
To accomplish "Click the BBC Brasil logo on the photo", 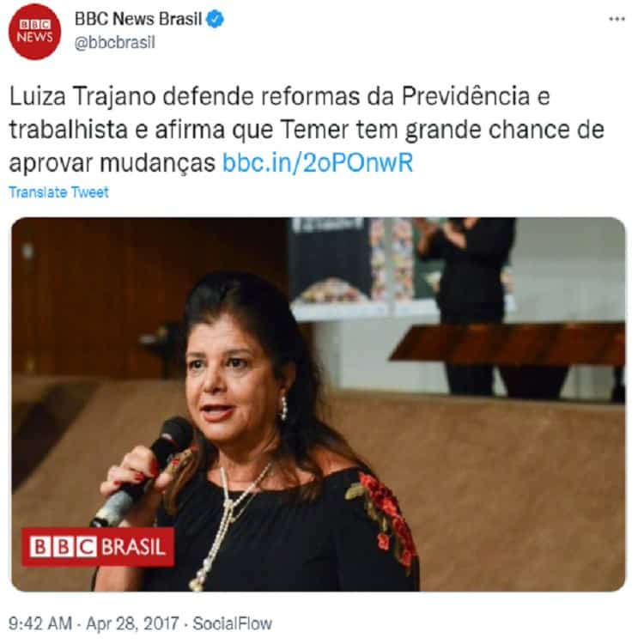I will coord(98,547).
